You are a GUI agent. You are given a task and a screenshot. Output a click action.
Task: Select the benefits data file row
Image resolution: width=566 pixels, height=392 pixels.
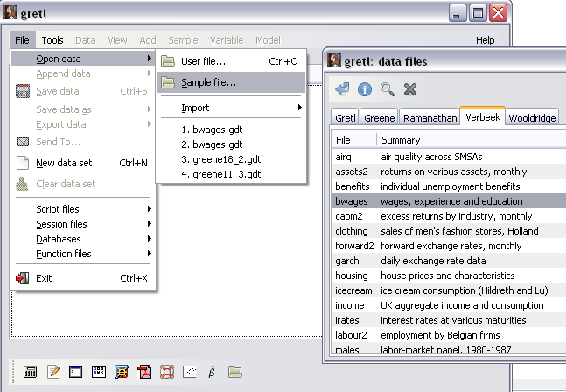(449, 185)
